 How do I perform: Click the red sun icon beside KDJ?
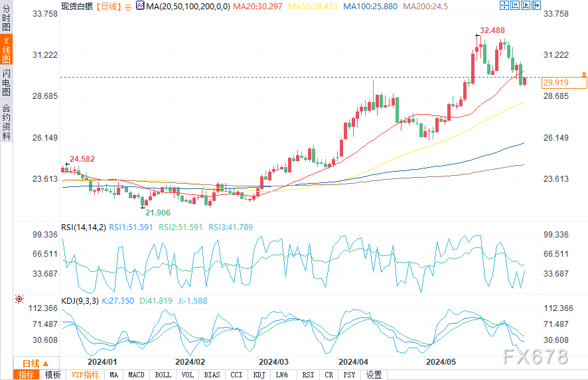[19, 299]
